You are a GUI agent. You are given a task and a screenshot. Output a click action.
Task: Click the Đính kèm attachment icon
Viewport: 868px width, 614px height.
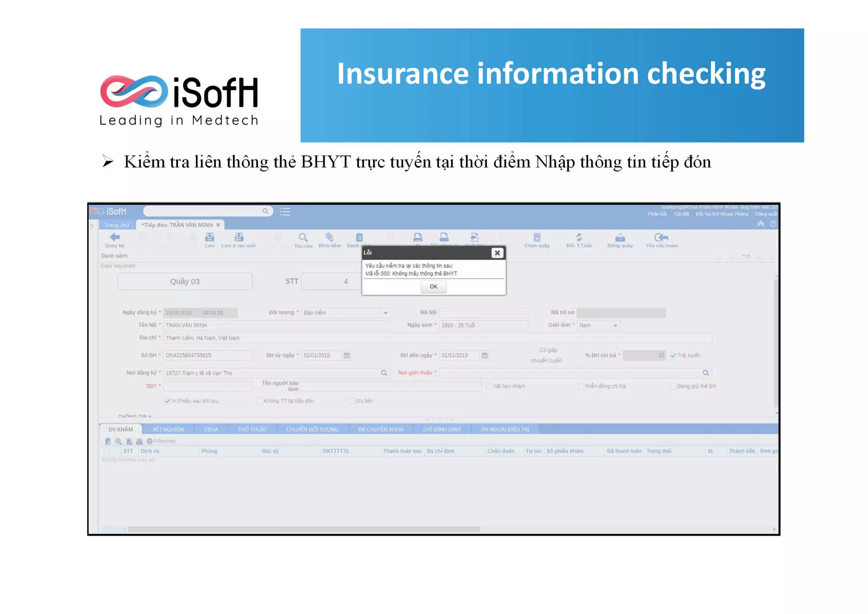coord(329,237)
